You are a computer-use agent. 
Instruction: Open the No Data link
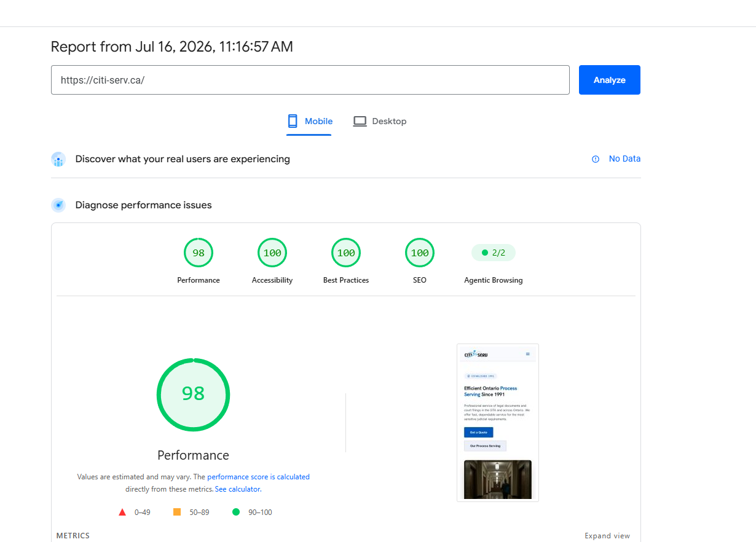pyautogui.click(x=624, y=159)
